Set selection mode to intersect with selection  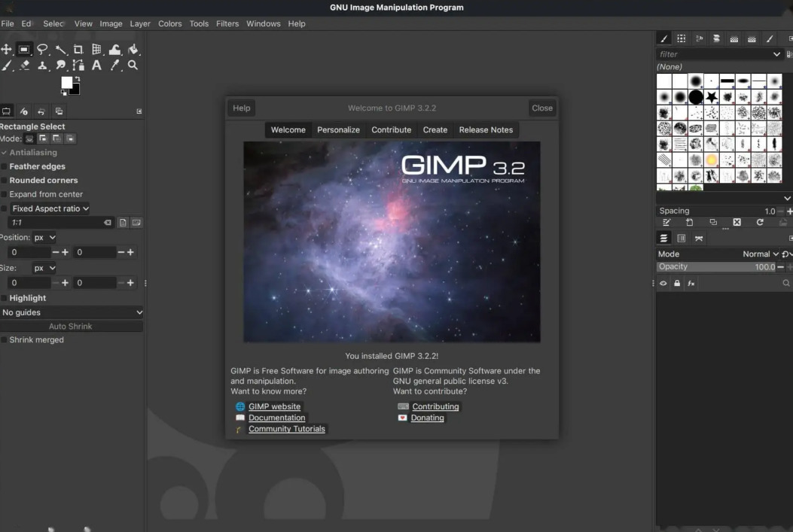pyautogui.click(x=70, y=138)
